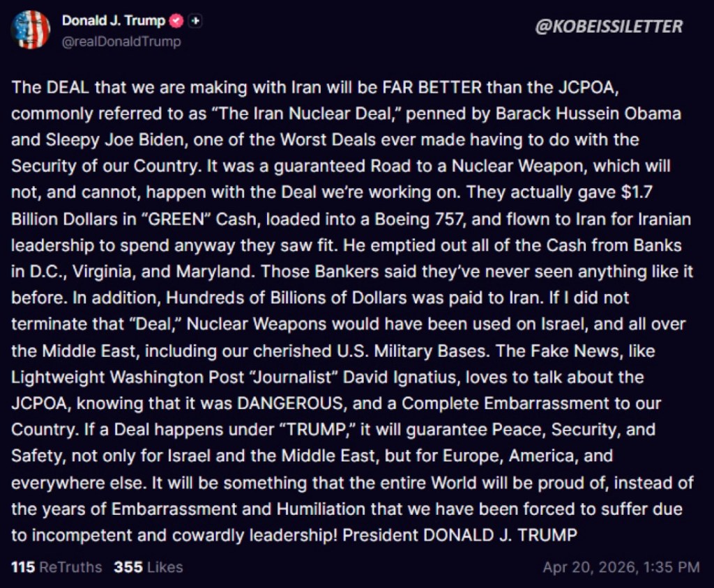Image resolution: width=714 pixels, height=588 pixels.
Task: Click the @KOBEISSILETTER watermark
Action: (608, 27)
